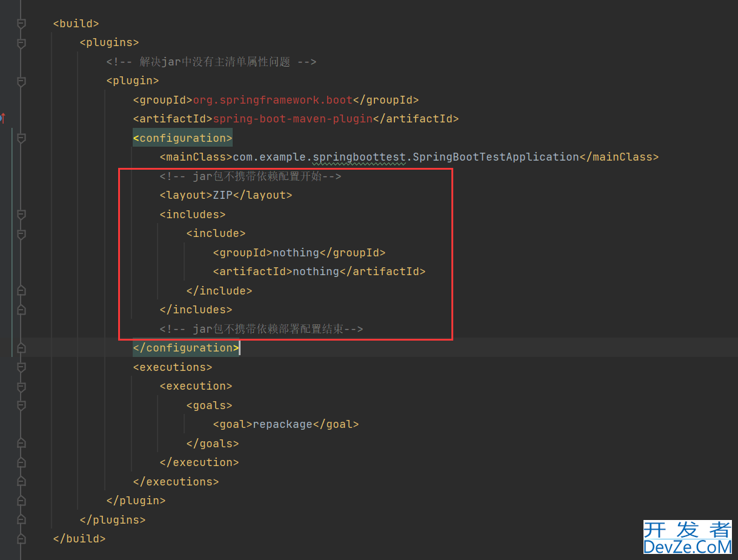Fold the <include> opening tag block

(21, 233)
